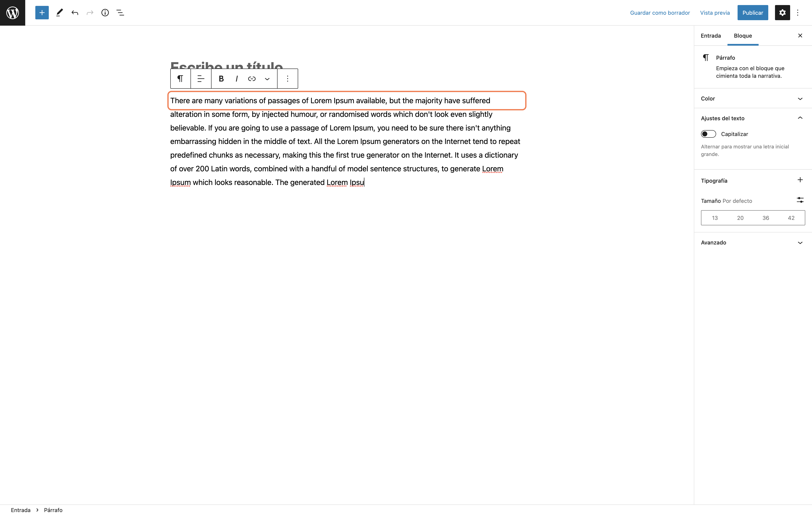Open Tipografía options with plus icon
The height and width of the screenshot is (515, 812).
800,180
